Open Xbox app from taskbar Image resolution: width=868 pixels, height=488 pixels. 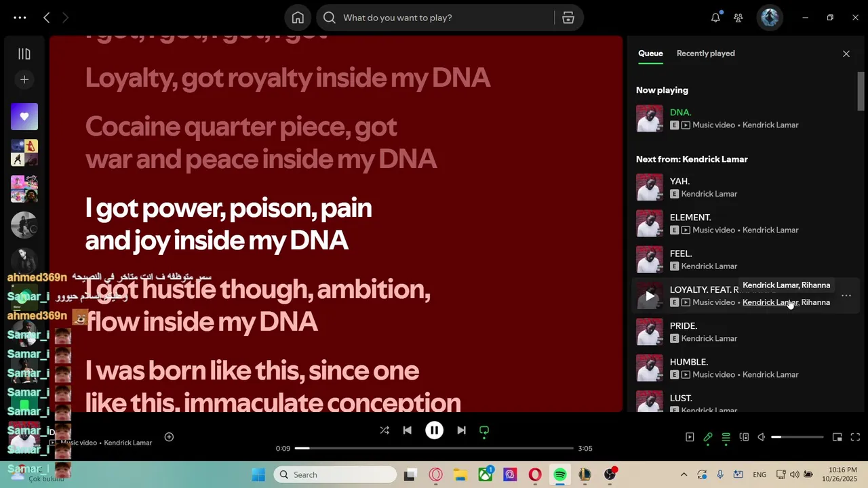click(x=486, y=474)
